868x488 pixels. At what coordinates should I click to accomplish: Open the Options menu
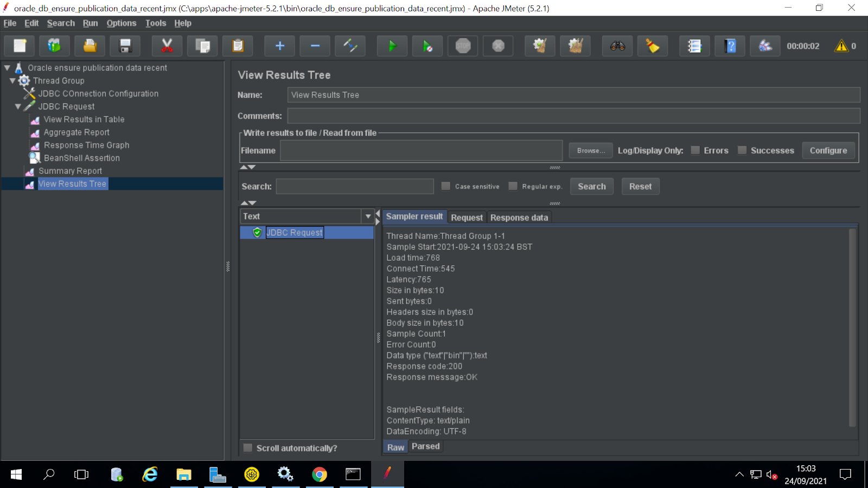(x=122, y=23)
